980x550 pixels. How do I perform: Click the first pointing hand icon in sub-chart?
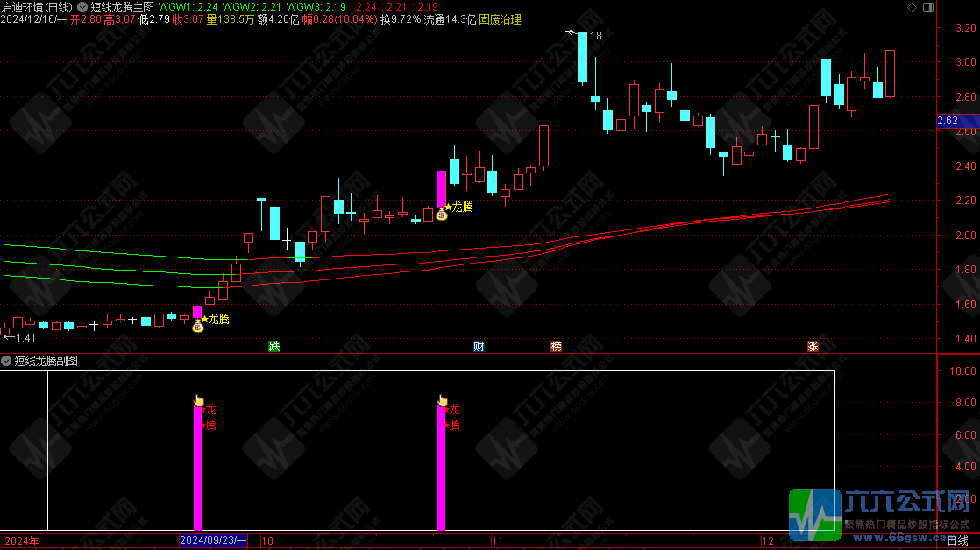pyautogui.click(x=199, y=400)
